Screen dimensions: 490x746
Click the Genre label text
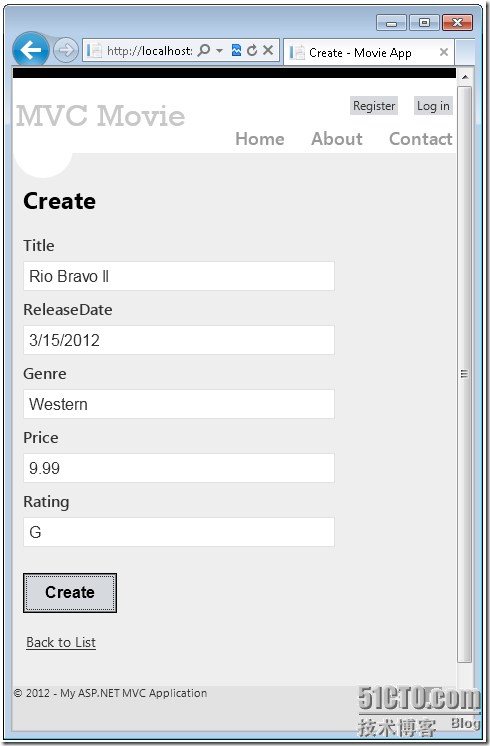45,374
